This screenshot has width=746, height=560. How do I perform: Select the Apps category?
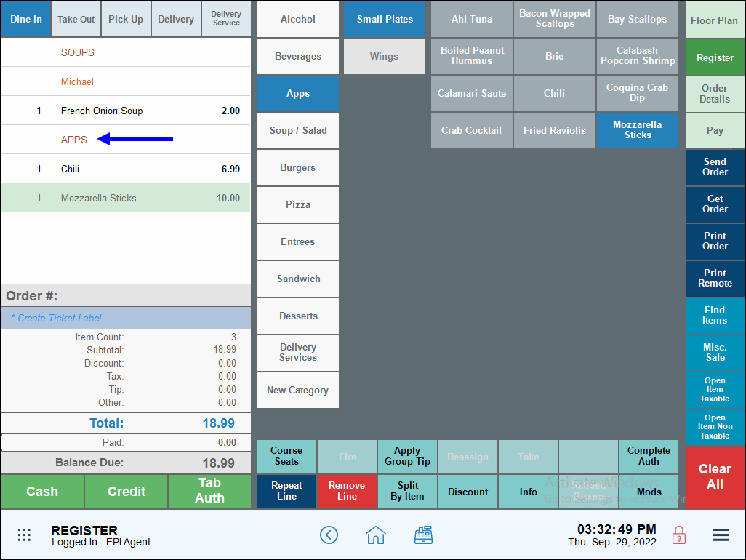[x=298, y=93]
